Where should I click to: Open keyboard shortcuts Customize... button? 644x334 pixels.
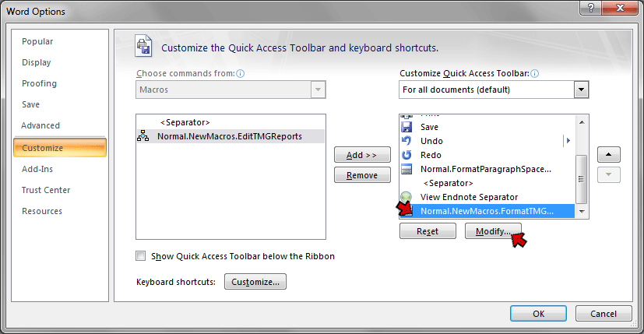[x=255, y=282]
